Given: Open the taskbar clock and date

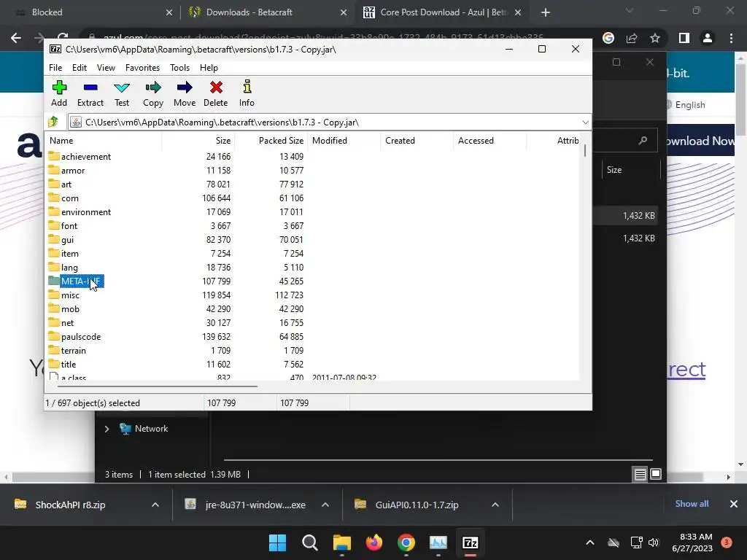Looking at the screenshot, I should [x=692, y=542].
